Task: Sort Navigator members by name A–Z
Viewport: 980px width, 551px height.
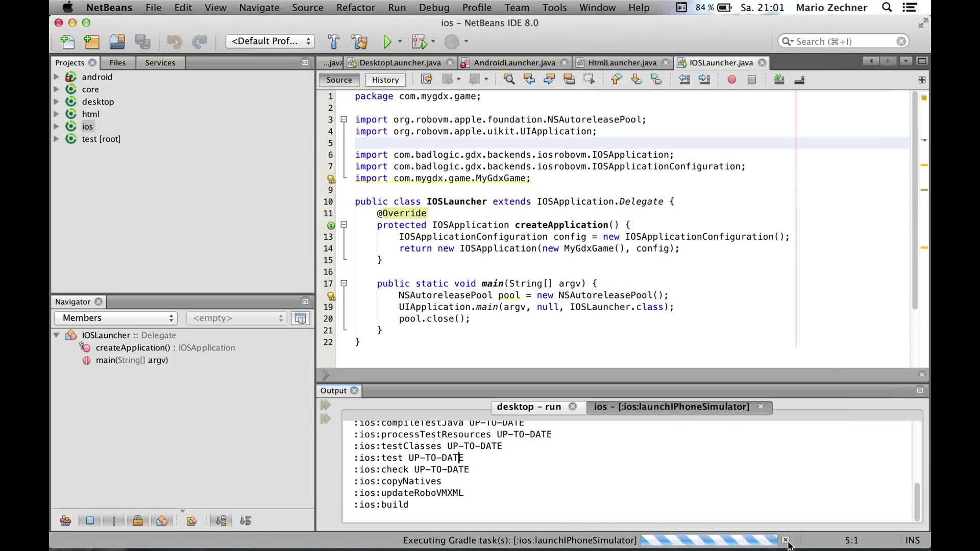Action: [221, 521]
